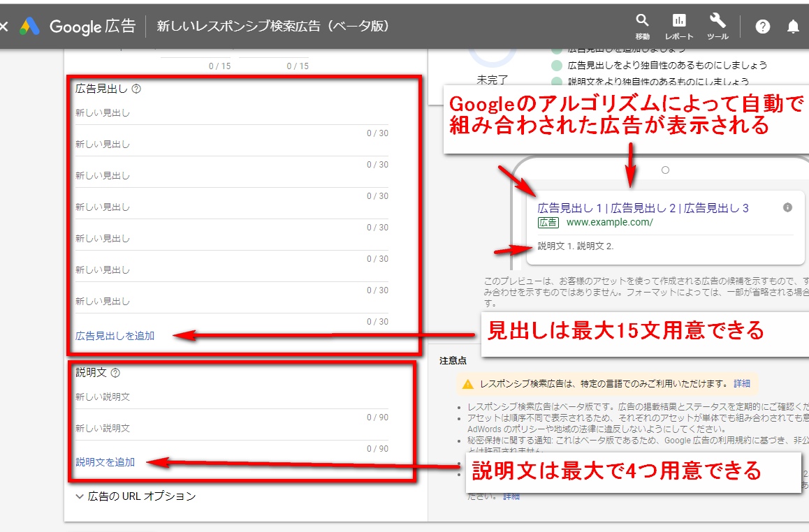Expand 広告の URL オプション section

click(136, 496)
